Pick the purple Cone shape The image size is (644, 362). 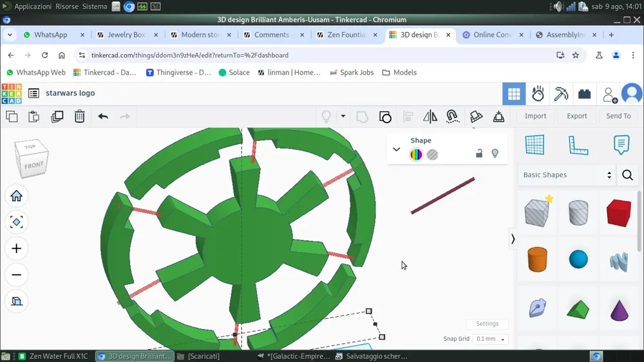click(x=620, y=310)
